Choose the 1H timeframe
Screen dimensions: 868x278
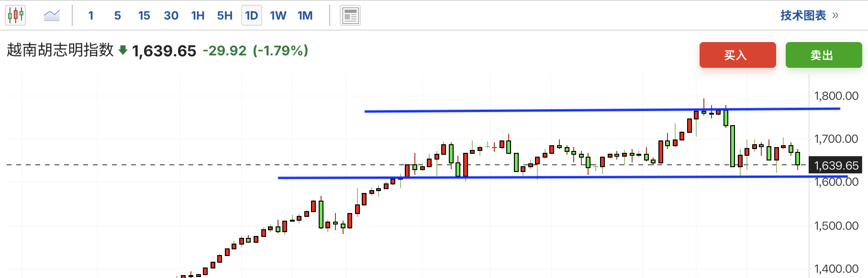[198, 16]
